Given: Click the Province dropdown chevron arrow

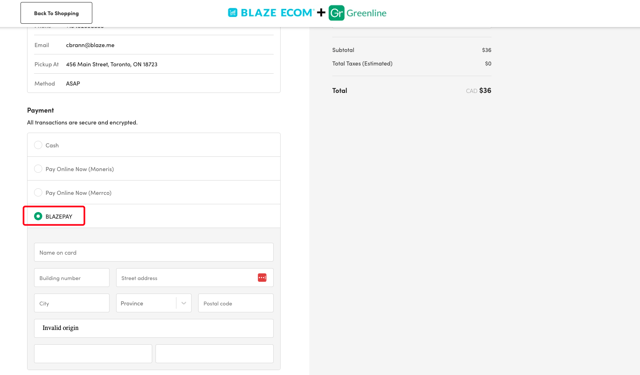Looking at the screenshot, I should pyautogui.click(x=184, y=303).
